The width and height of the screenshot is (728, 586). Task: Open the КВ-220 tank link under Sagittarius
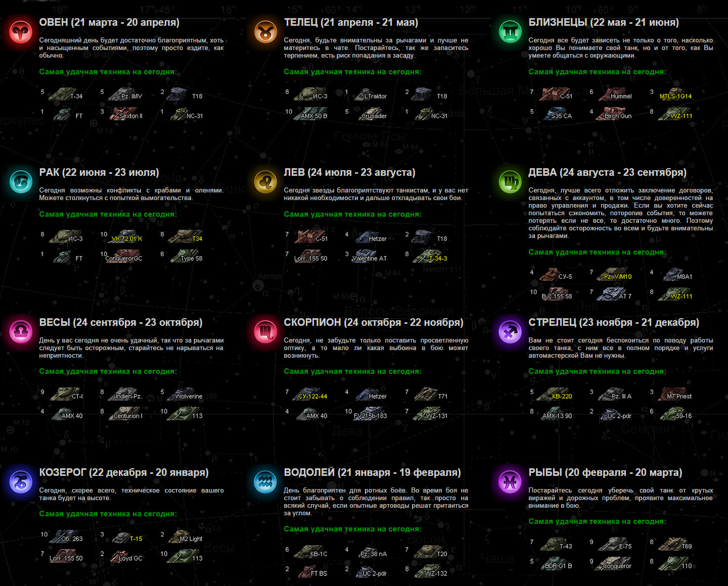point(562,396)
